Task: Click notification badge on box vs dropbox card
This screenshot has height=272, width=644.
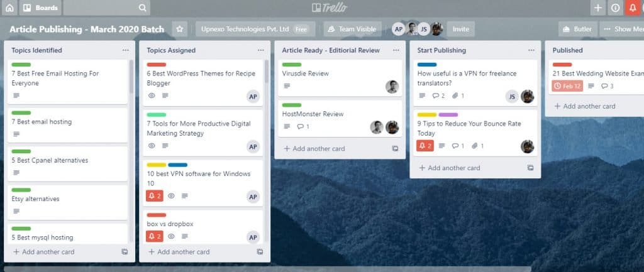Action: pos(155,236)
